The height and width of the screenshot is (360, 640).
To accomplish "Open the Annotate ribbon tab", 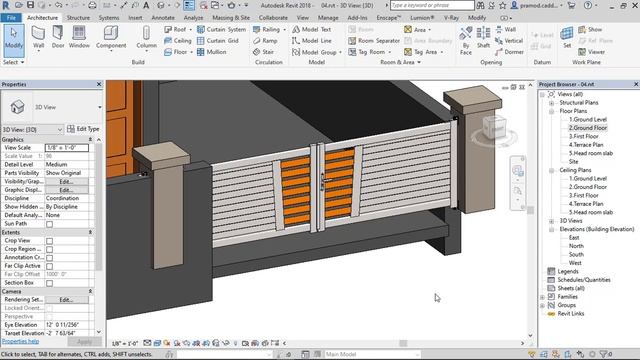I will 163,18.
